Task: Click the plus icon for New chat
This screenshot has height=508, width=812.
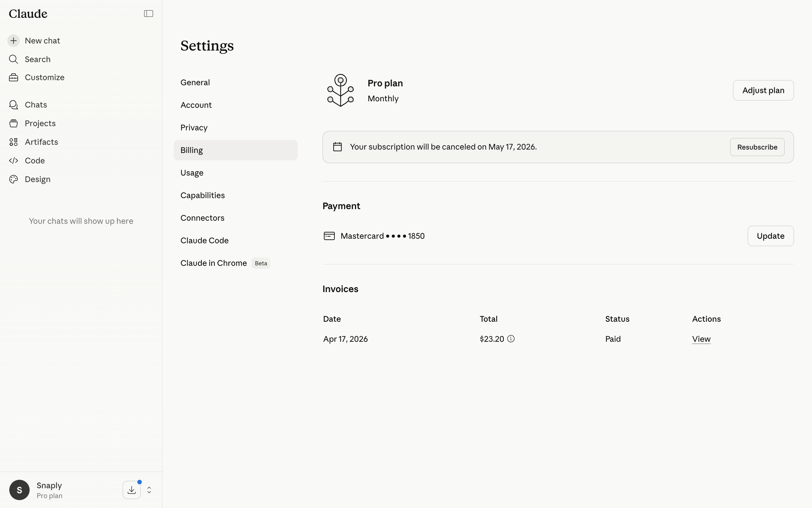Action: click(x=14, y=41)
